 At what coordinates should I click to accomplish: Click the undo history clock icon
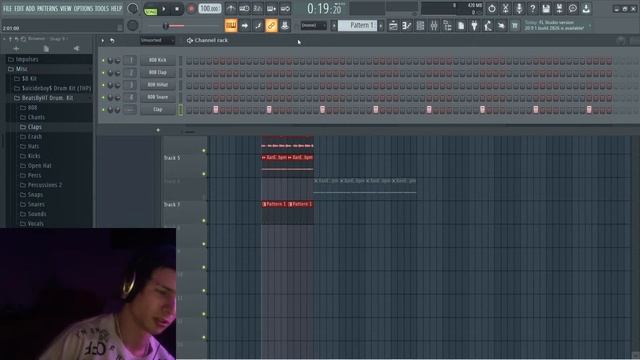pos(492,8)
